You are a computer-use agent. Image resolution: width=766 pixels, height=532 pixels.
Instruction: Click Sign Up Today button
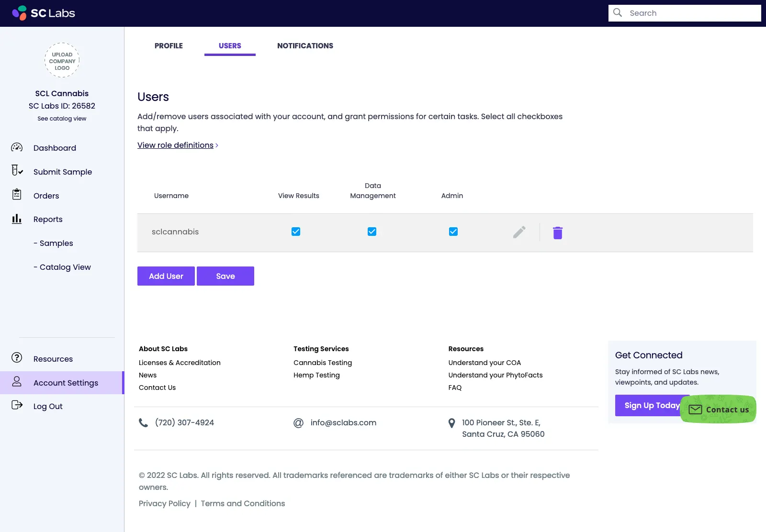[x=649, y=405]
